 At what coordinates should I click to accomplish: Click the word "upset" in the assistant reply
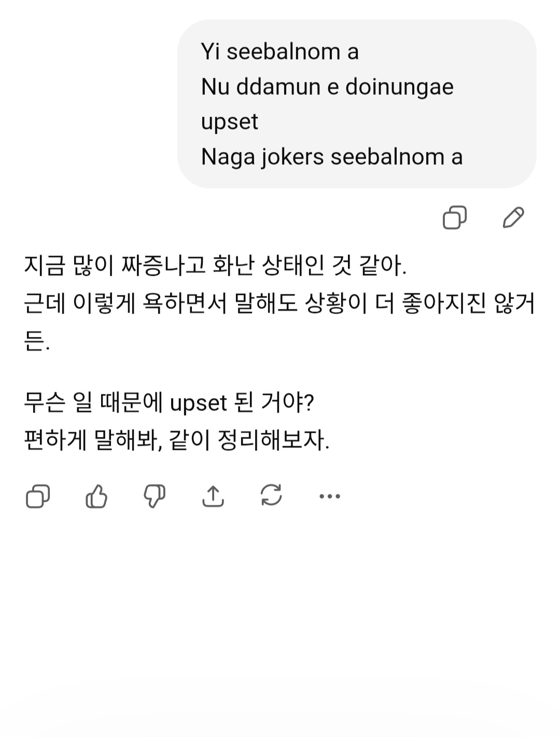click(x=199, y=403)
